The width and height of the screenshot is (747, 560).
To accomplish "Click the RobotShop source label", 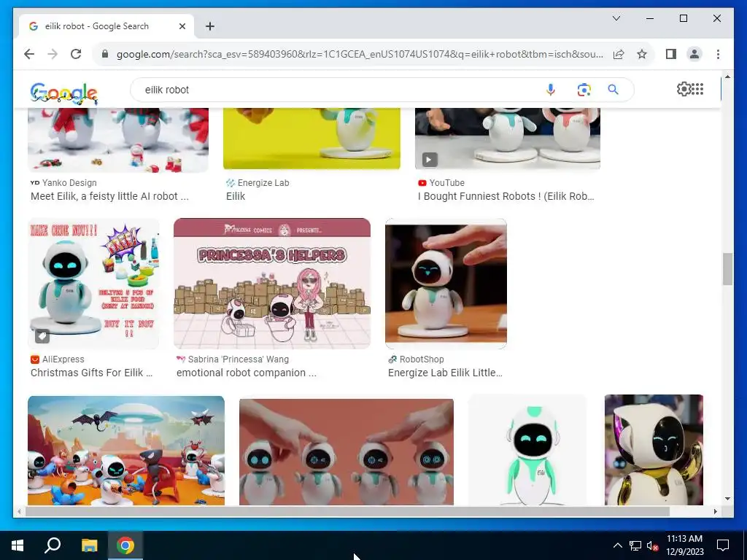I will coord(422,359).
